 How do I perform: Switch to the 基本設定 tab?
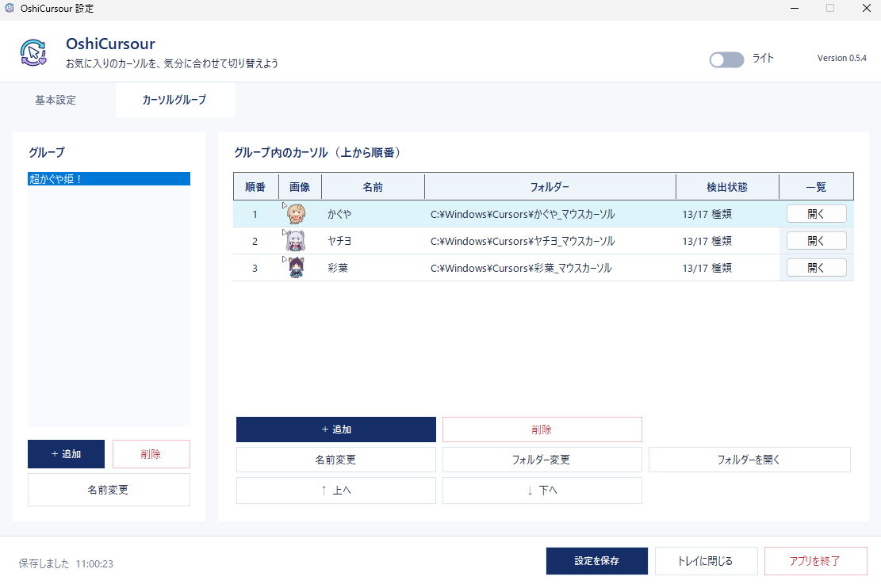pos(56,100)
